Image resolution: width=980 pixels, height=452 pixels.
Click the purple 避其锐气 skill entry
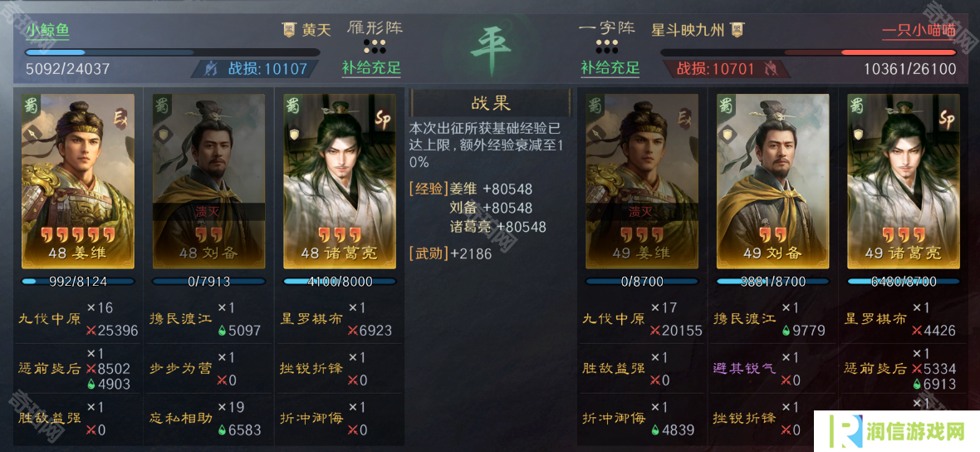pos(744,369)
